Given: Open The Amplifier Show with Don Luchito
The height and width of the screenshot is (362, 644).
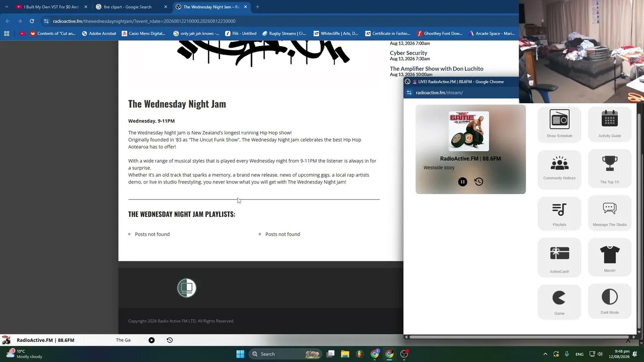Looking at the screenshot, I should tap(437, 69).
